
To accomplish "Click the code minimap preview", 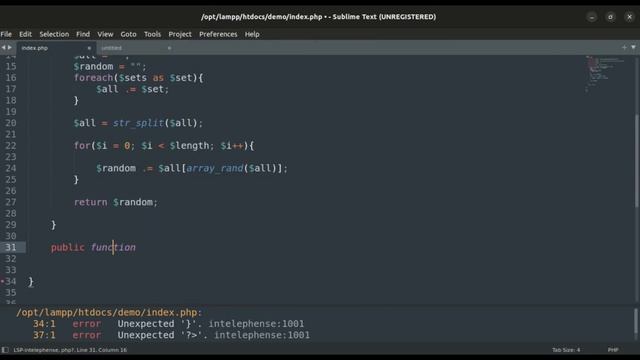I will coord(606,73).
